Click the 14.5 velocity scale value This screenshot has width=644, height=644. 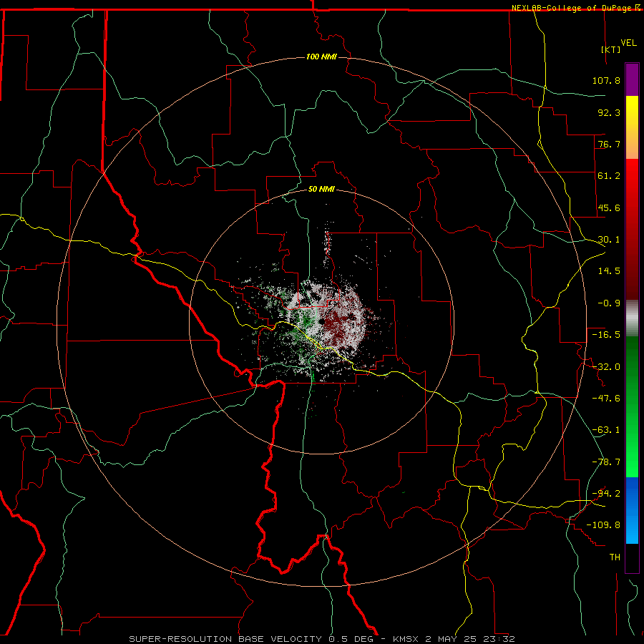[x=609, y=271]
